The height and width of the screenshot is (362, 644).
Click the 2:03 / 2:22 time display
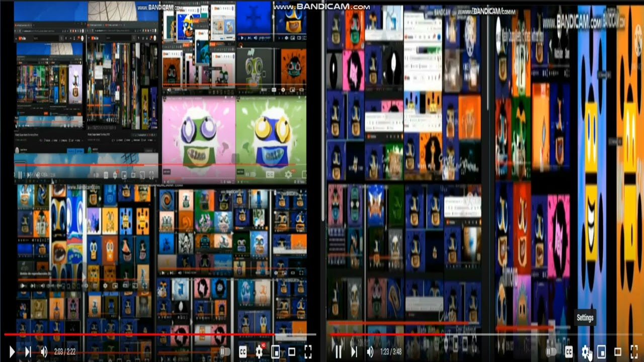(x=65, y=352)
